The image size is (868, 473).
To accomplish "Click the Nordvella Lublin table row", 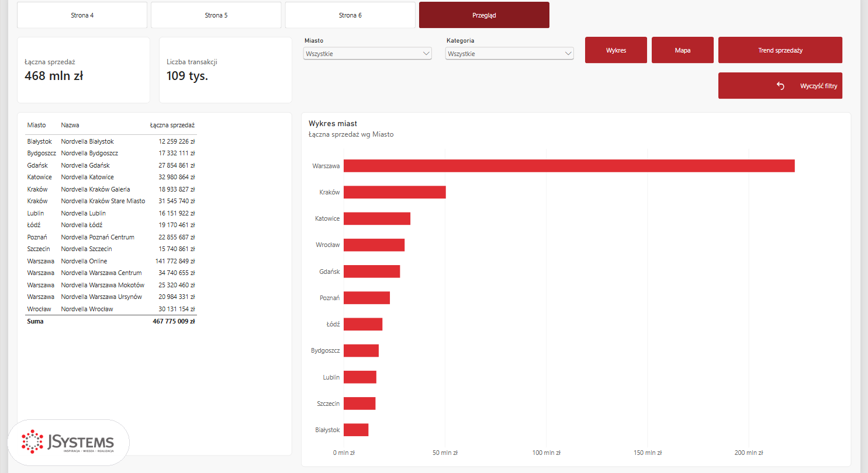I will pos(111,213).
